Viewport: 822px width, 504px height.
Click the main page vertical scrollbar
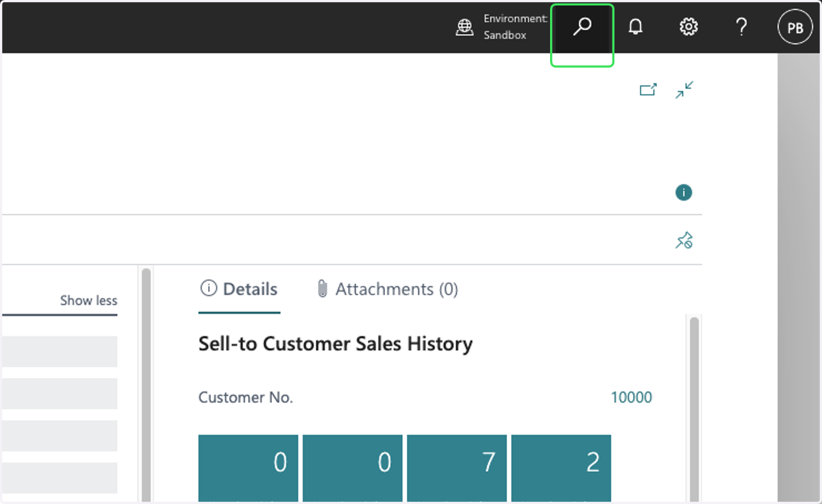[146, 386]
